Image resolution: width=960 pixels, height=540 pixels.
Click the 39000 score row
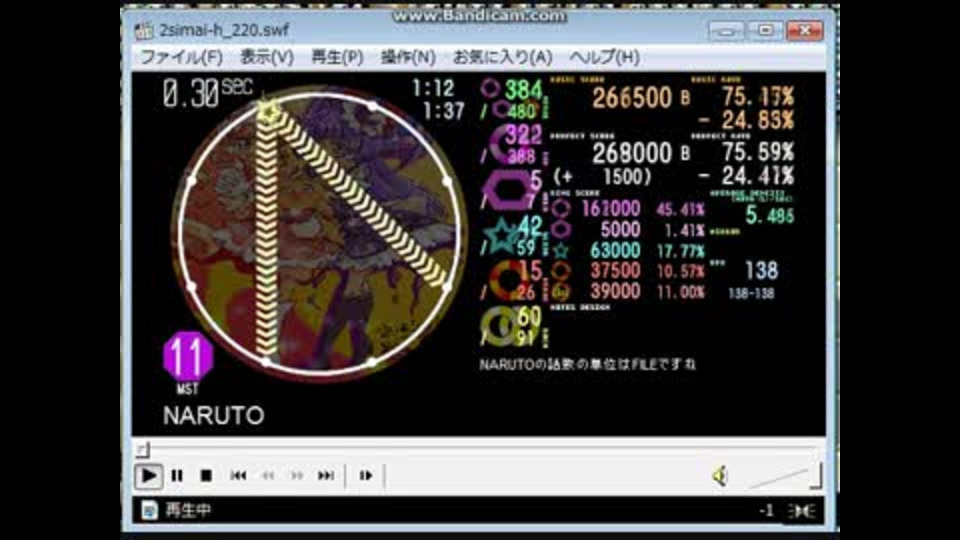(628, 291)
